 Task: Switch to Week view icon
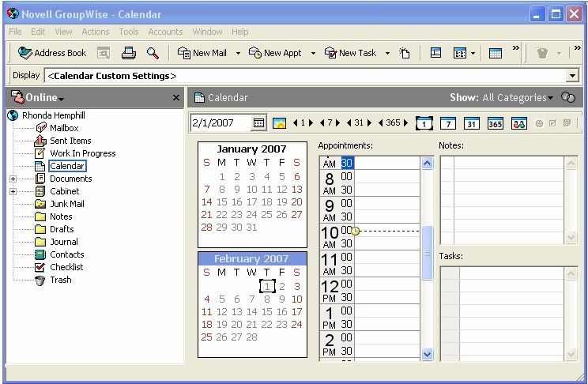click(448, 123)
